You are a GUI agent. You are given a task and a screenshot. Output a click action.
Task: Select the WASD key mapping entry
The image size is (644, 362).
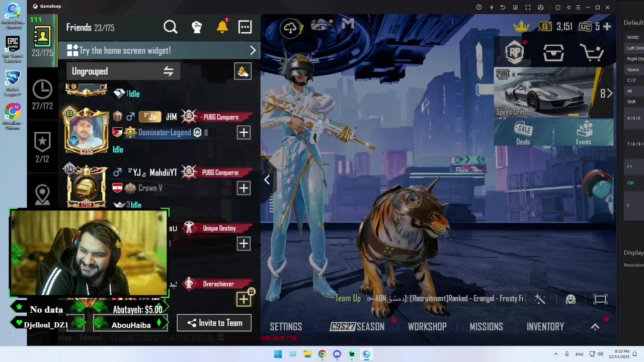click(x=633, y=37)
